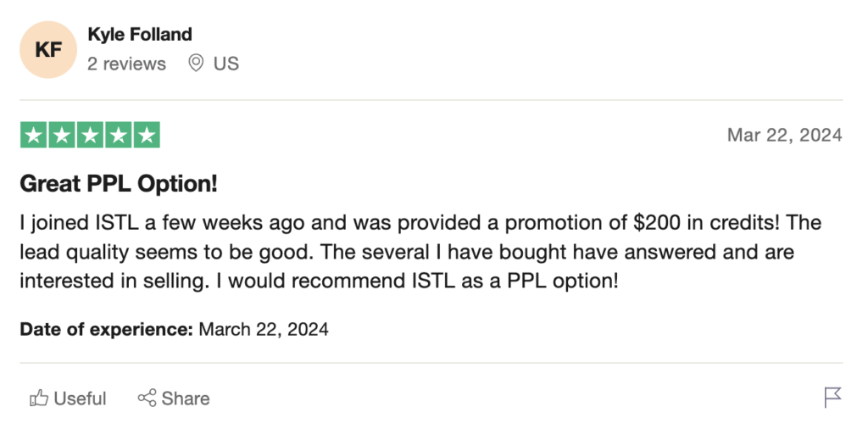The image size is (868, 429).
Task: Click the thumbs-up icon beside Useful
Action: (x=38, y=398)
